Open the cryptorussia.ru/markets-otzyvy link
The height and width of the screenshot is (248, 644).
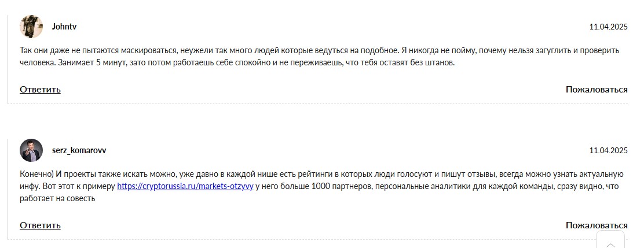click(x=185, y=186)
